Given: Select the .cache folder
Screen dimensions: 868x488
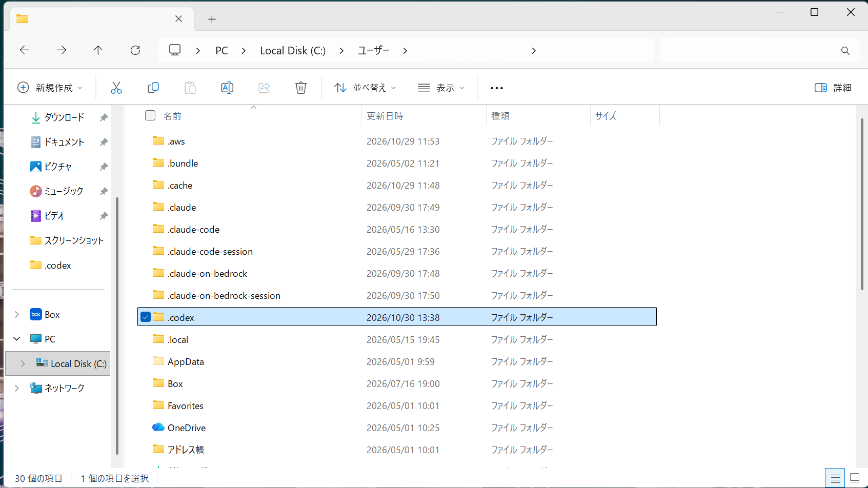Looking at the screenshot, I should click(397, 185).
